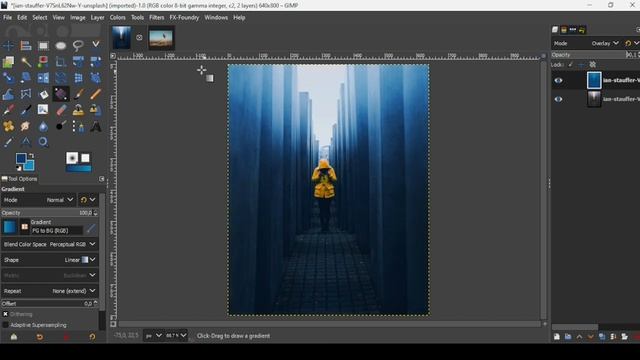Select the Foreground Select tool
This screenshot has width=640, height=360.
(43, 62)
